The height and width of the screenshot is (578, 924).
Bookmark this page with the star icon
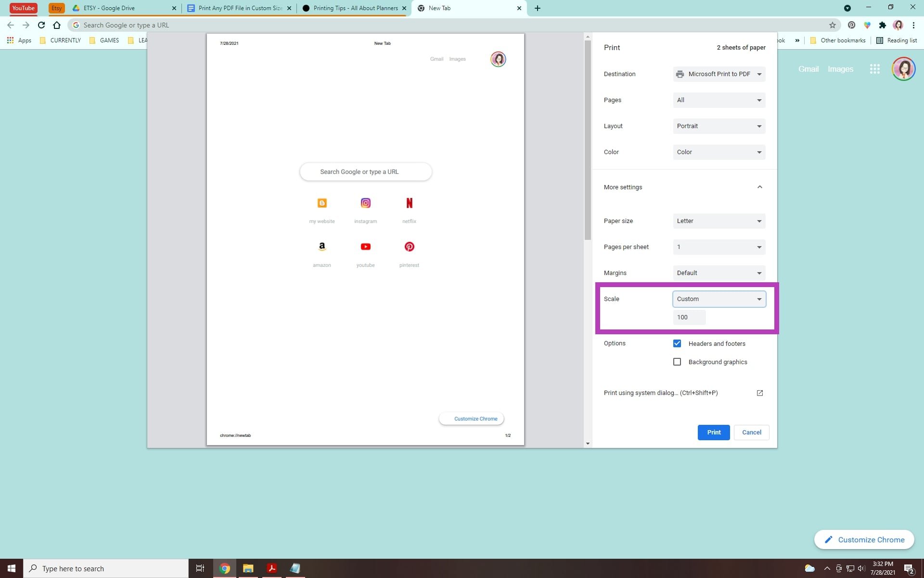[832, 25]
